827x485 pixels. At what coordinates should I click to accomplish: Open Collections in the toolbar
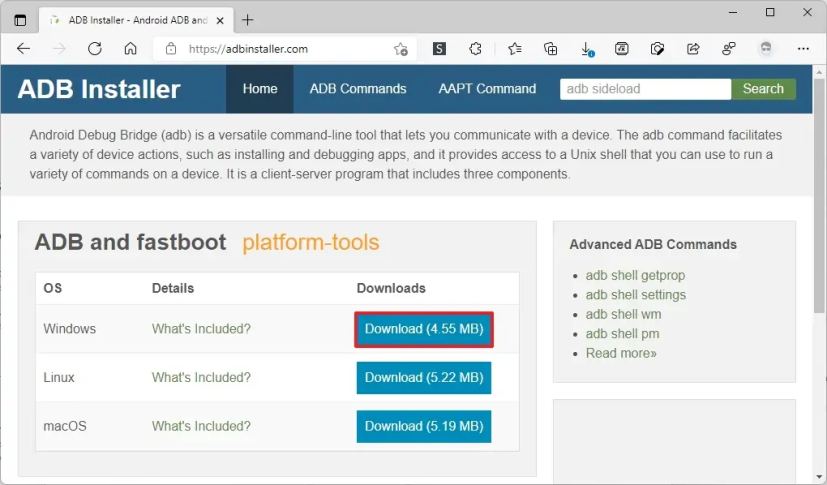(x=551, y=49)
